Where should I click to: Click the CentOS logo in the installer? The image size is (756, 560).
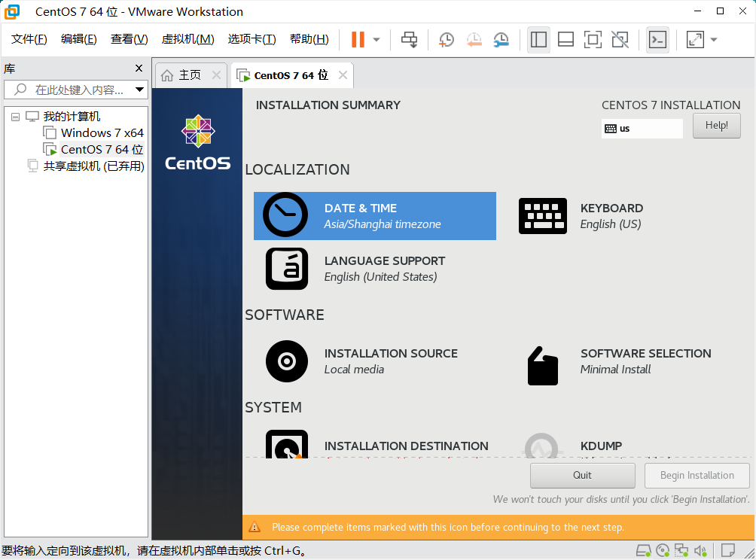198,142
